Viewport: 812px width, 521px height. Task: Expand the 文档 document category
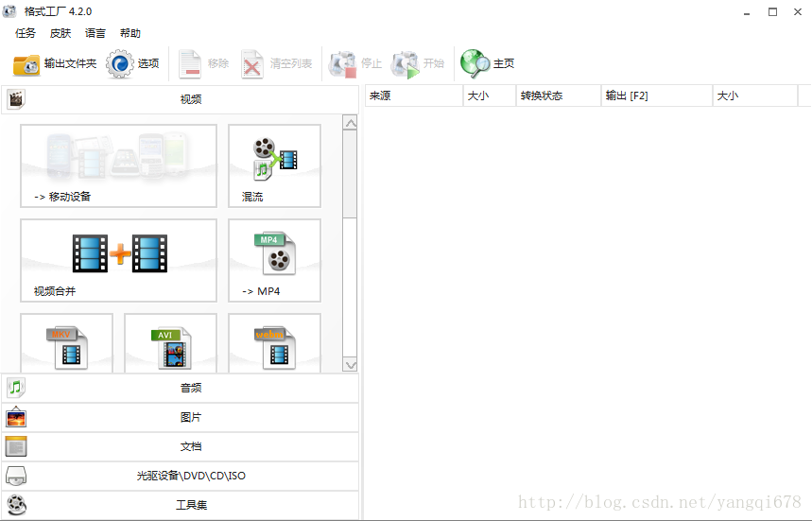[x=181, y=446]
